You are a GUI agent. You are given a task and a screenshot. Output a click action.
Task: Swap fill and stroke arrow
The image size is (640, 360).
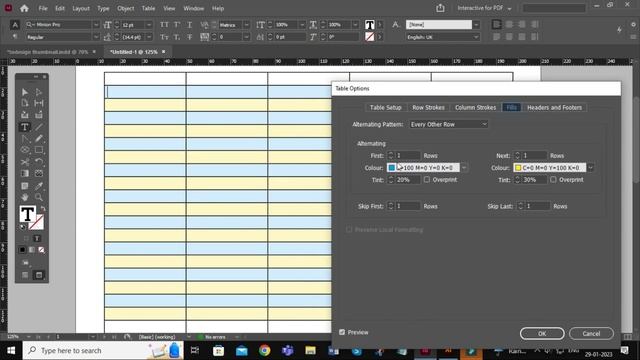pyautogui.click(x=43, y=209)
